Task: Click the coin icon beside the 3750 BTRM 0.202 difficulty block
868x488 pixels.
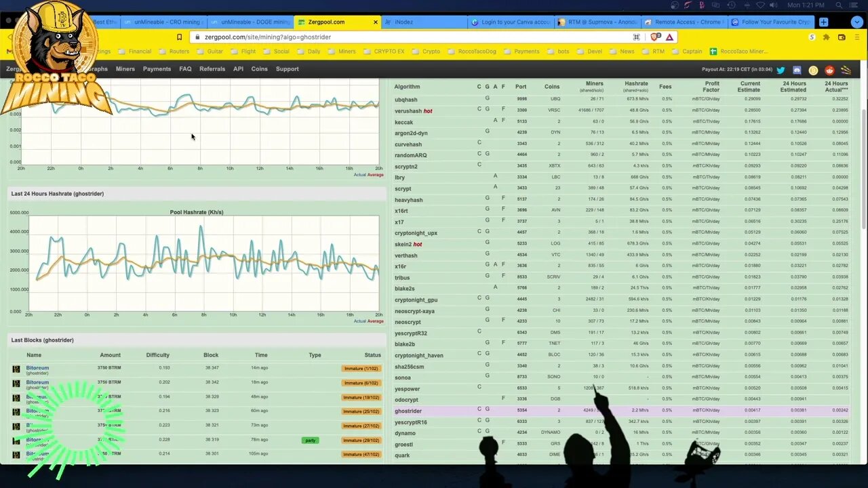Action: (x=16, y=384)
